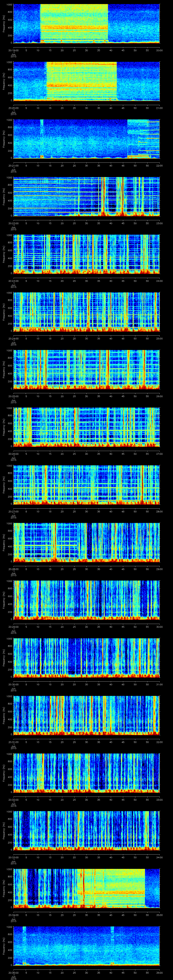Open the spectrogram panel starting at 20:30:00
The height and width of the screenshot is (980, 173).
pyautogui.click(x=87, y=657)
